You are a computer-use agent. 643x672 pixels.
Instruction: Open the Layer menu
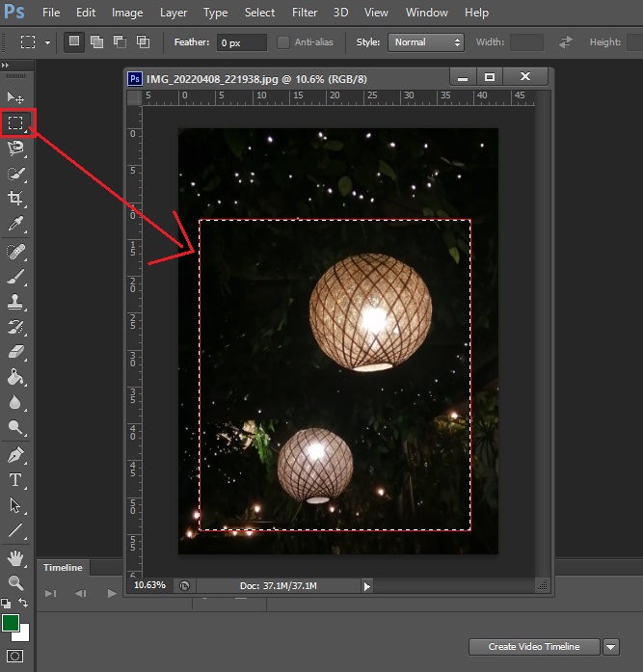(x=174, y=13)
